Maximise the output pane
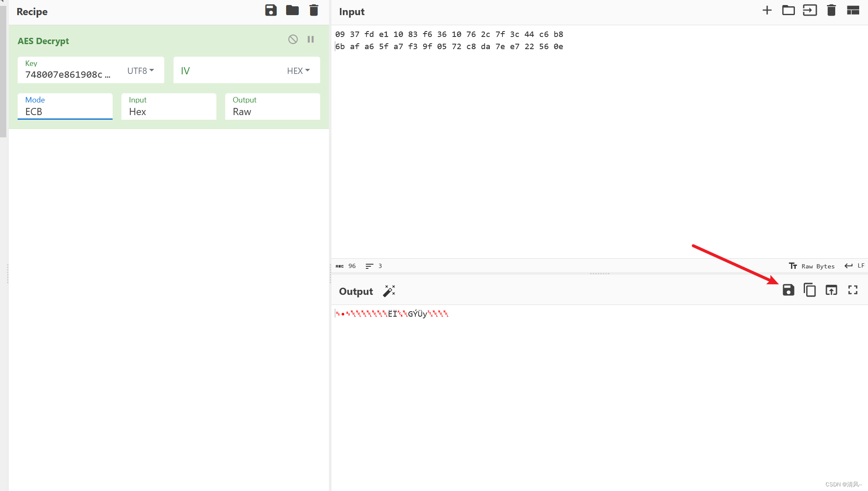Image resolution: width=868 pixels, height=491 pixels. 853,290
